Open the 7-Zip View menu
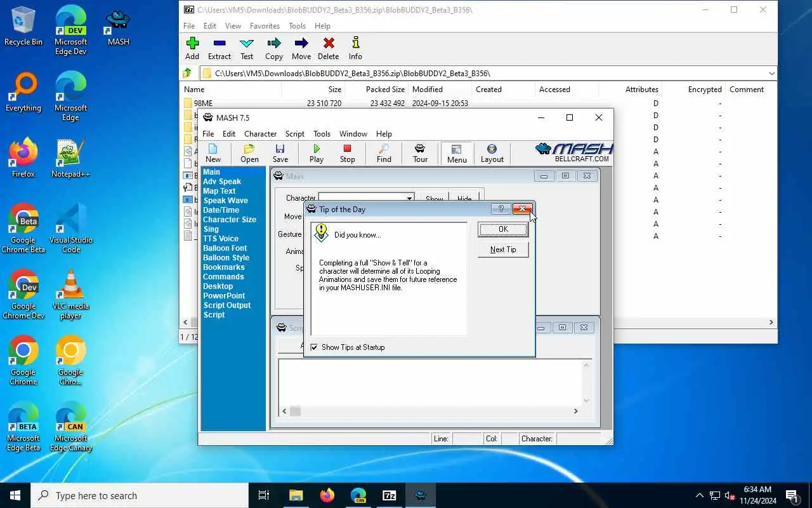This screenshot has width=812, height=508. coord(233,26)
